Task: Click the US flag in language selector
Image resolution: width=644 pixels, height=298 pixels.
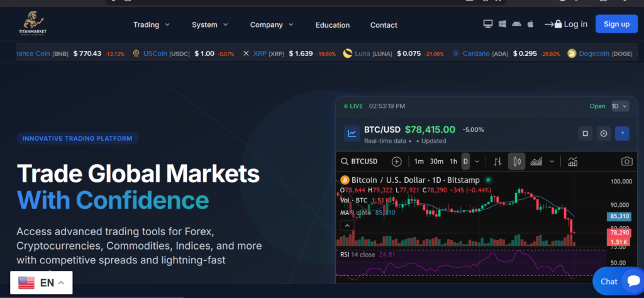Action: click(26, 283)
